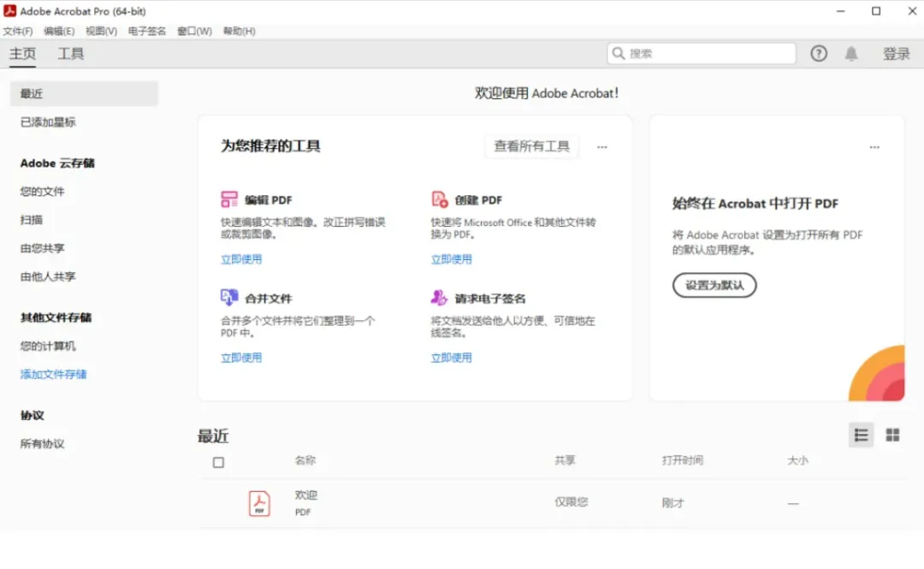The image size is (924, 569).
Task: Click the 刚才 opened-time cell
Action: click(x=673, y=503)
